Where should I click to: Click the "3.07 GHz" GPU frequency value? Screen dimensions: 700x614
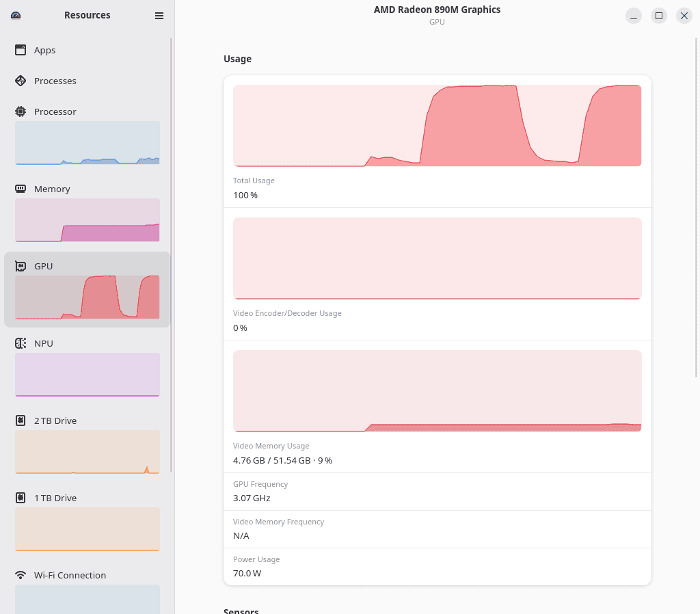click(252, 498)
